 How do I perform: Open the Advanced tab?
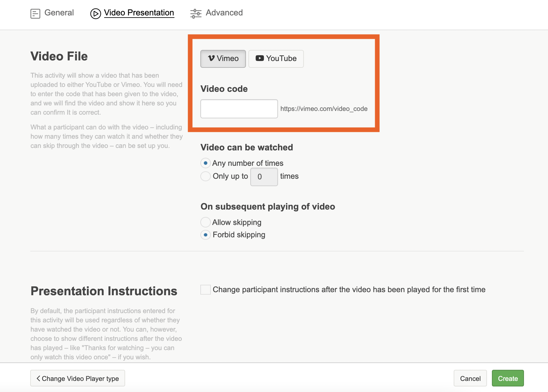224,13
